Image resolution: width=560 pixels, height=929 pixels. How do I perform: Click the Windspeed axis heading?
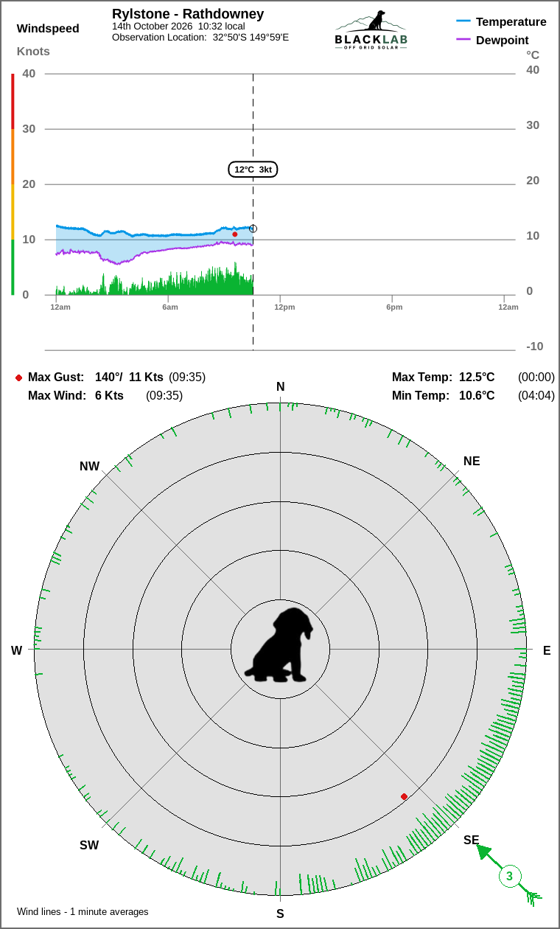coord(48,29)
